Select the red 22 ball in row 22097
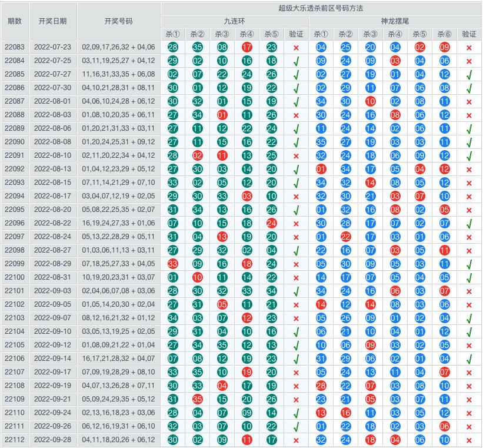Viewport: 483px width, 448px height. tap(345, 237)
